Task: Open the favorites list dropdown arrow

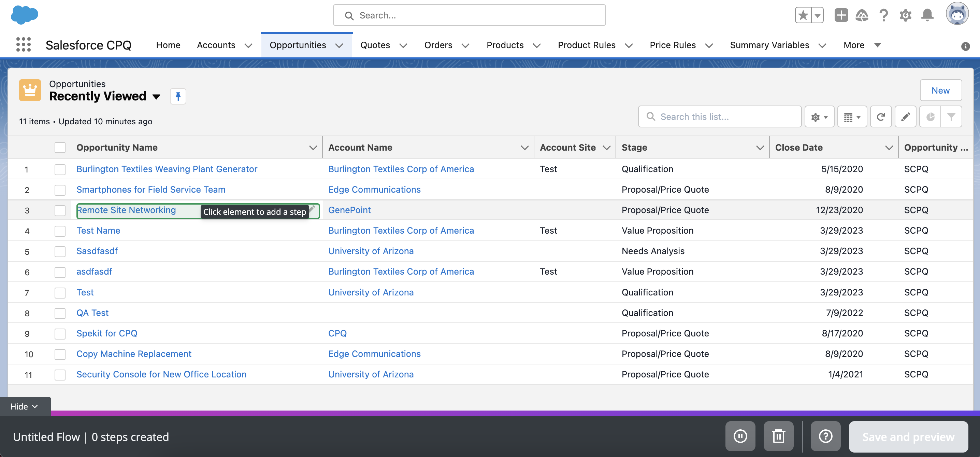Action: pyautogui.click(x=817, y=15)
